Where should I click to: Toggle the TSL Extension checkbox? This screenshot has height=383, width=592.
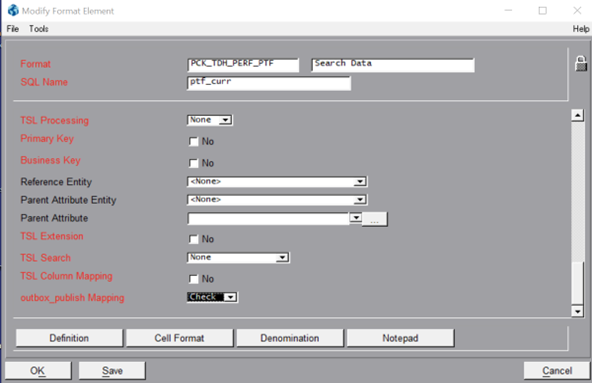193,239
